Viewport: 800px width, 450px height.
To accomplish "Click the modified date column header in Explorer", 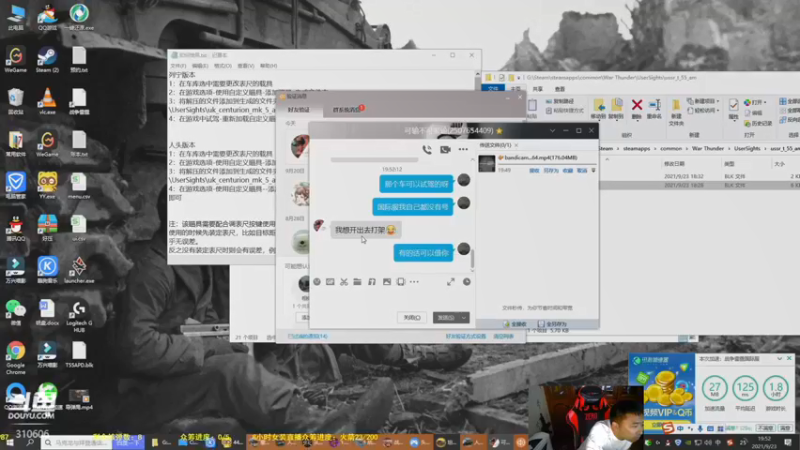I will click(x=674, y=164).
